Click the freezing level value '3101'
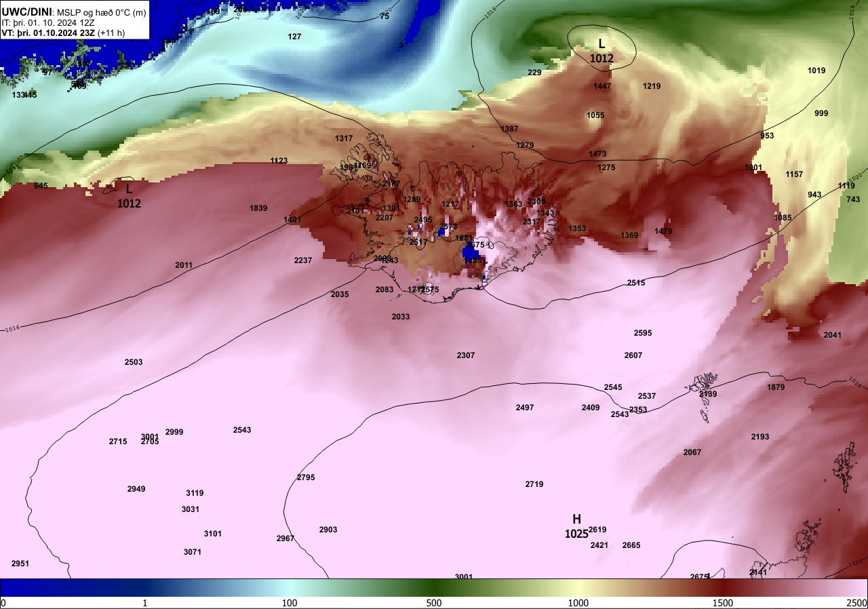868x609 pixels. pyautogui.click(x=213, y=534)
